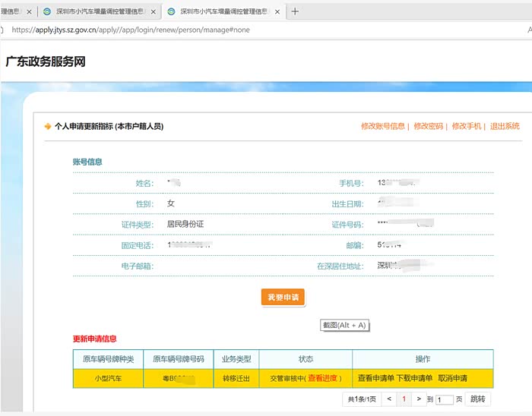The image size is (532, 416).
Task: Go to next page with > arrow
Action: click(419, 399)
